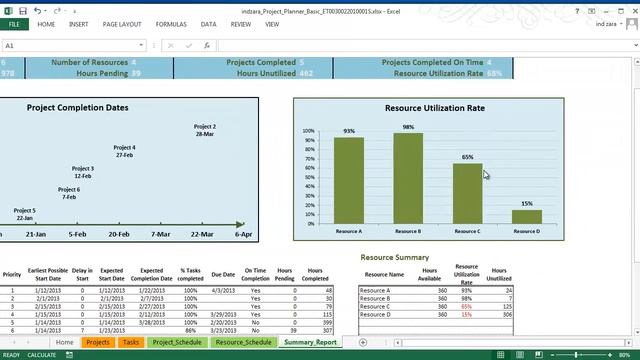Click the Resource Utilization Rate chart title

[435, 108]
